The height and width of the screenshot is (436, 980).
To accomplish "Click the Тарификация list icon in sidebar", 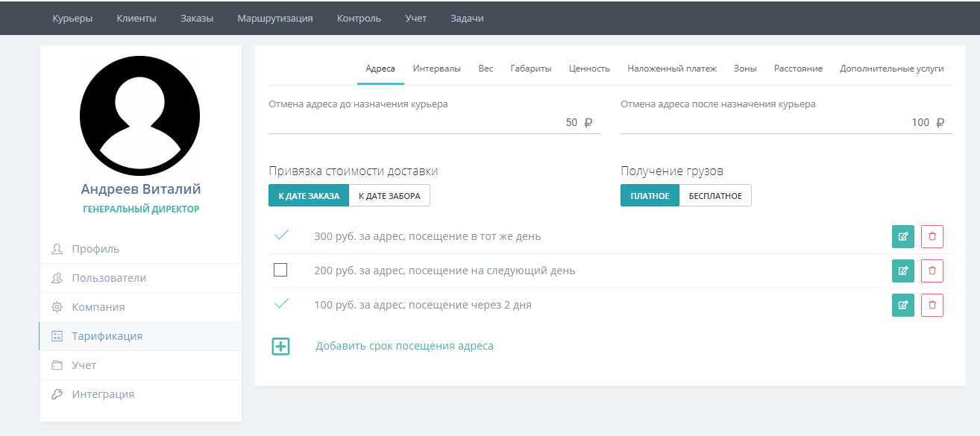I will click(57, 336).
